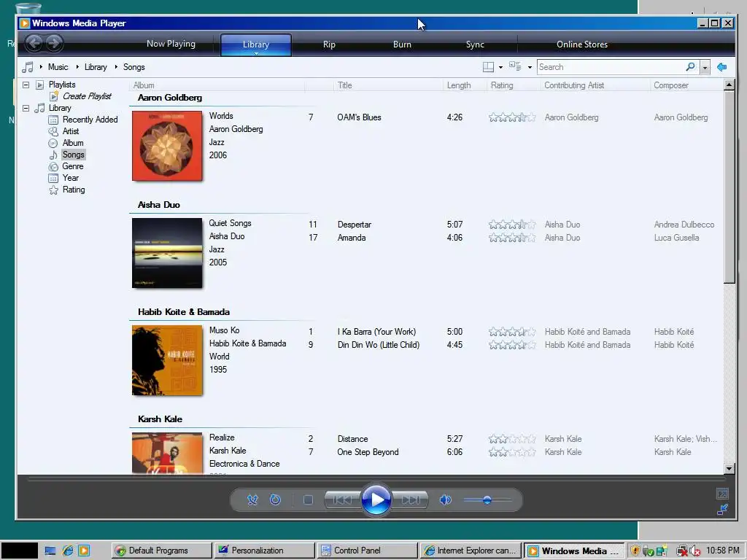This screenshot has height=560, width=747.
Task: Click the Previous track button
Action: point(342,500)
